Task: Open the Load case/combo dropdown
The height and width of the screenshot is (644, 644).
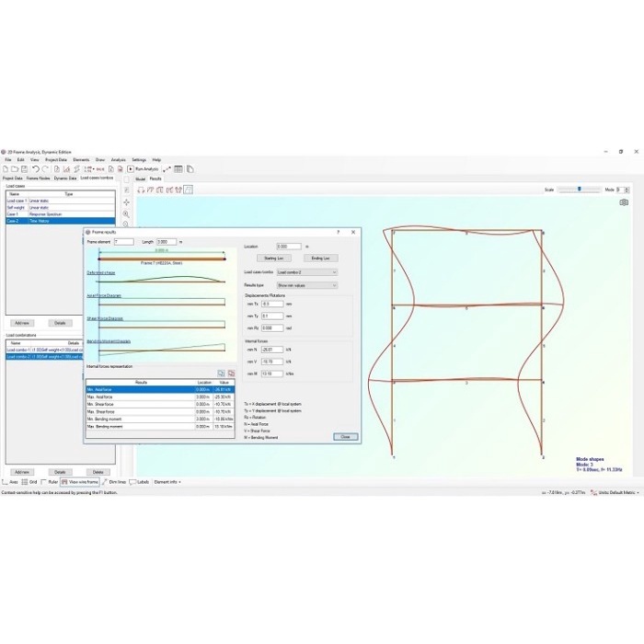Action: coord(307,272)
